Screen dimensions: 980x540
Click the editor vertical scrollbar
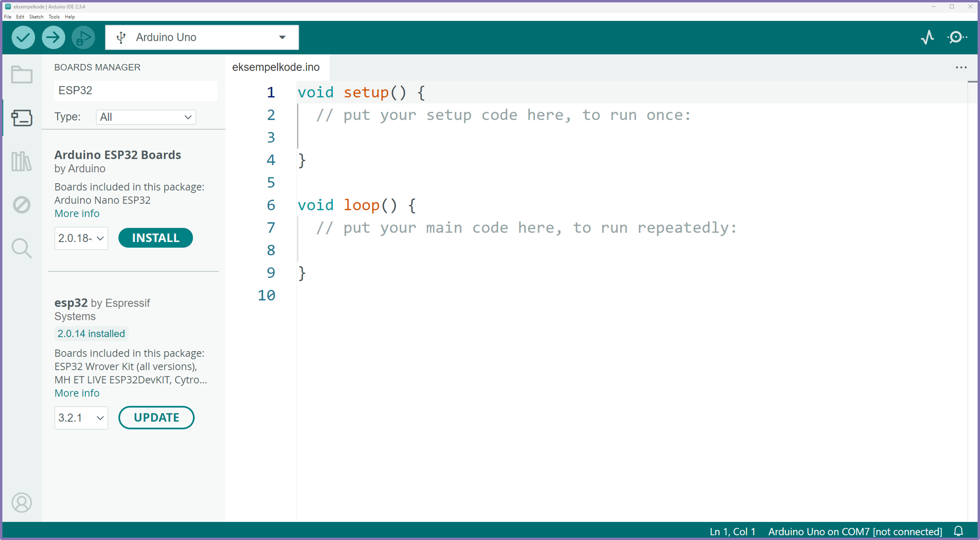[x=972, y=301]
